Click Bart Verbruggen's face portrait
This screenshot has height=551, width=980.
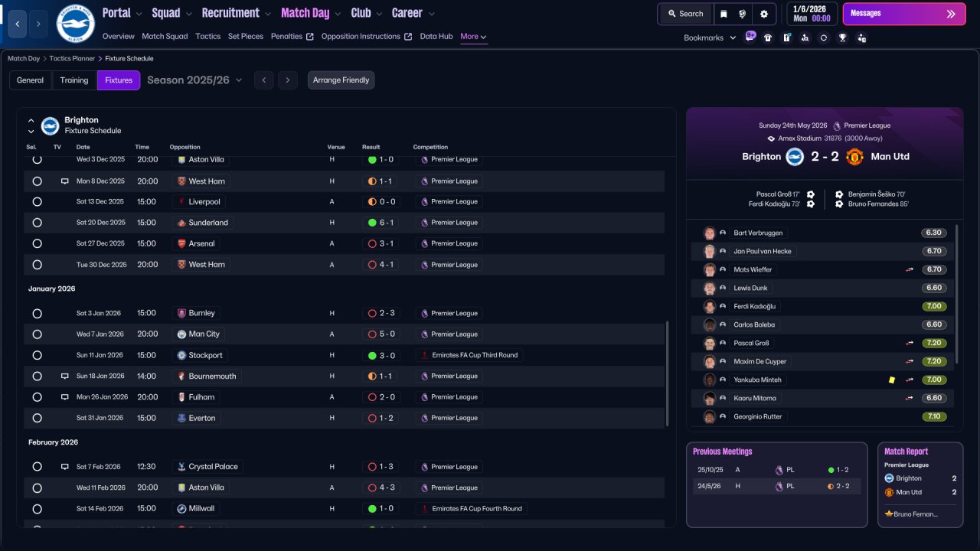(710, 233)
